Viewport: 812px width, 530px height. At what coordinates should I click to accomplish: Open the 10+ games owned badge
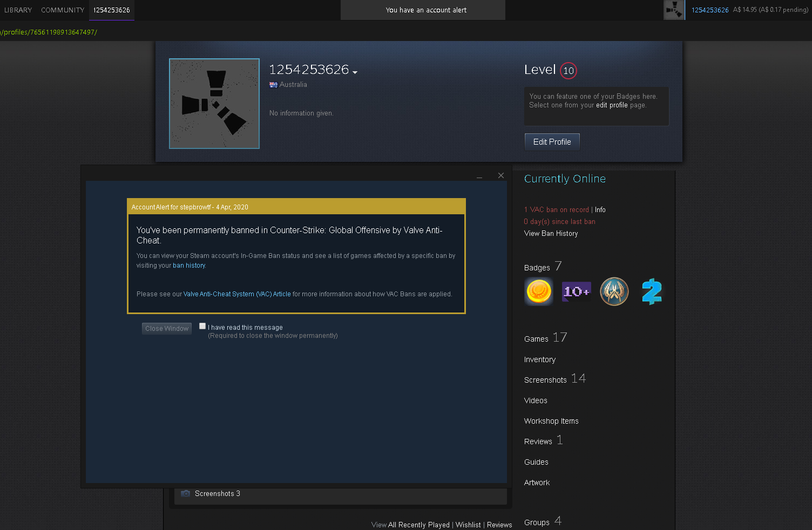(577, 291)
